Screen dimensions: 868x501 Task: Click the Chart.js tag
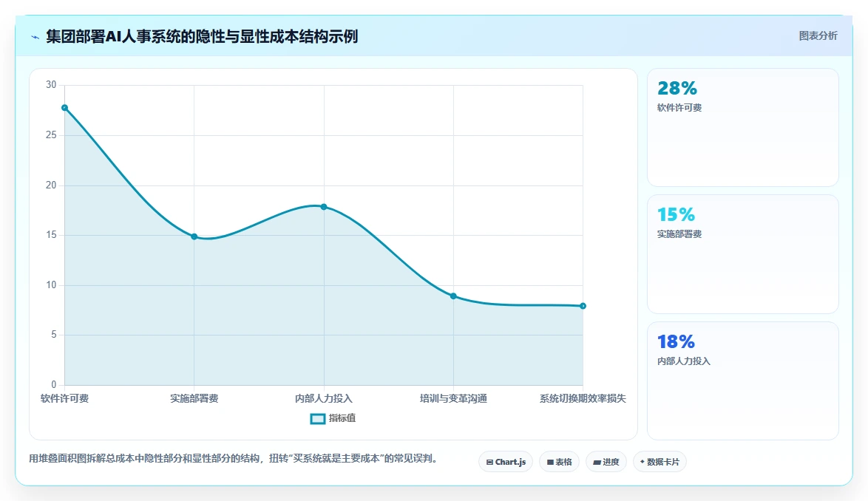click(506, 462)
